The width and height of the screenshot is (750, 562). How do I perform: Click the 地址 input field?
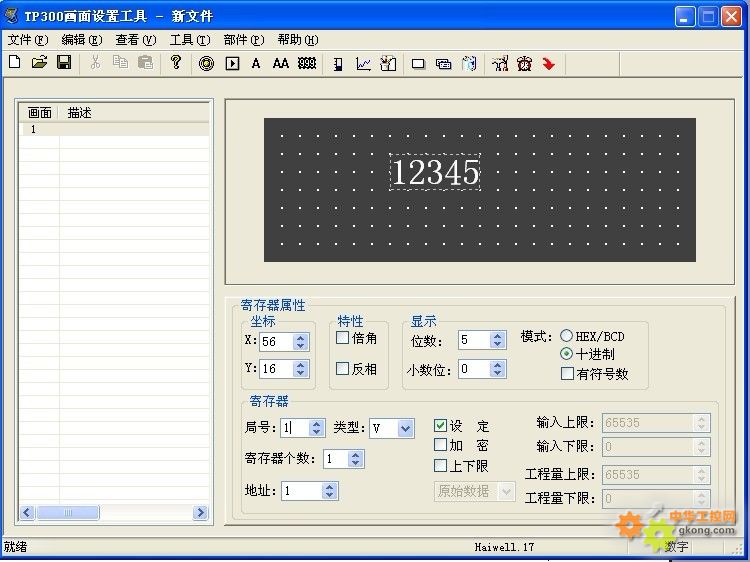click(302, 491)
